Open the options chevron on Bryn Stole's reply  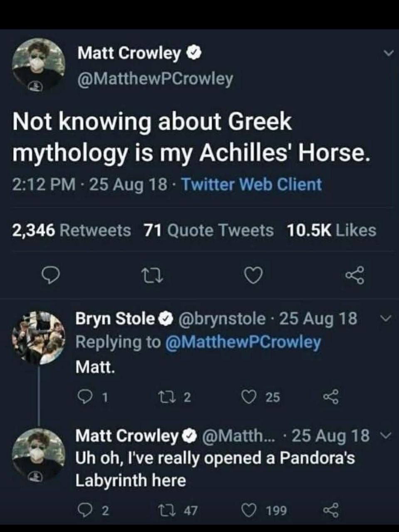(385, 318)
